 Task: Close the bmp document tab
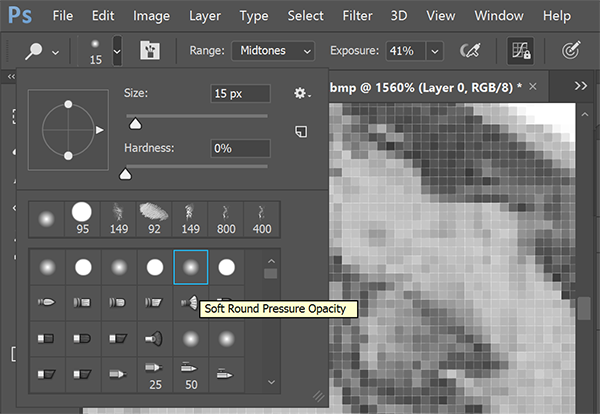pyautogui.click(x=532, y=87)
